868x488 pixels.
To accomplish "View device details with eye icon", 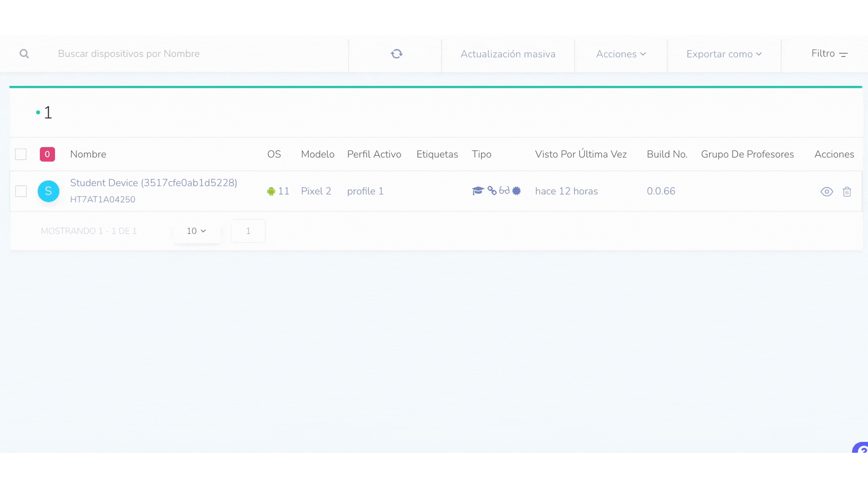I will (x=826, y=192).
